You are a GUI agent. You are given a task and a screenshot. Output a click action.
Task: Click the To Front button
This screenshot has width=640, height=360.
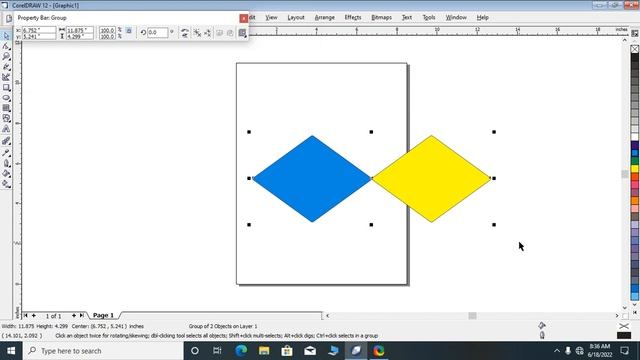click(220, 33)
